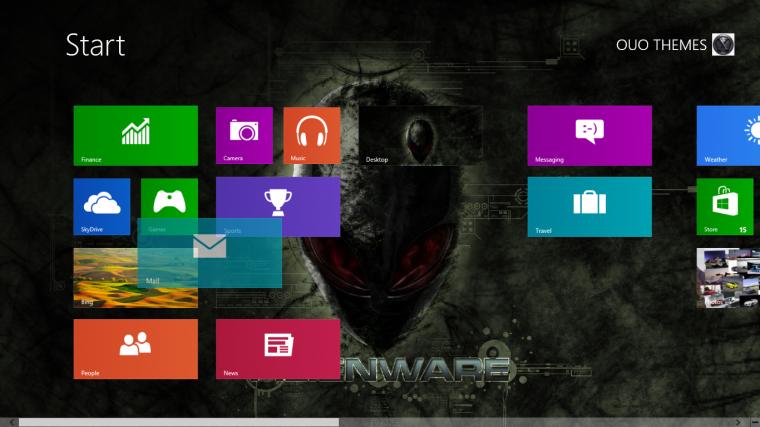Click the scrollbar left arrow

click(x=12, y=423)
